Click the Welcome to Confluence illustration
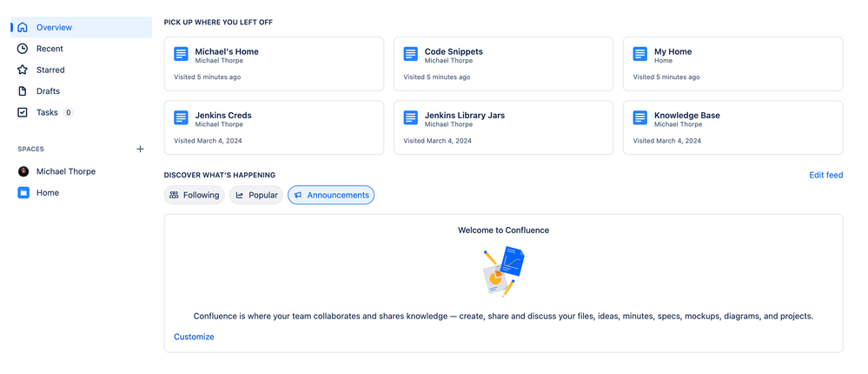868x374 pixels. [503, 271]
